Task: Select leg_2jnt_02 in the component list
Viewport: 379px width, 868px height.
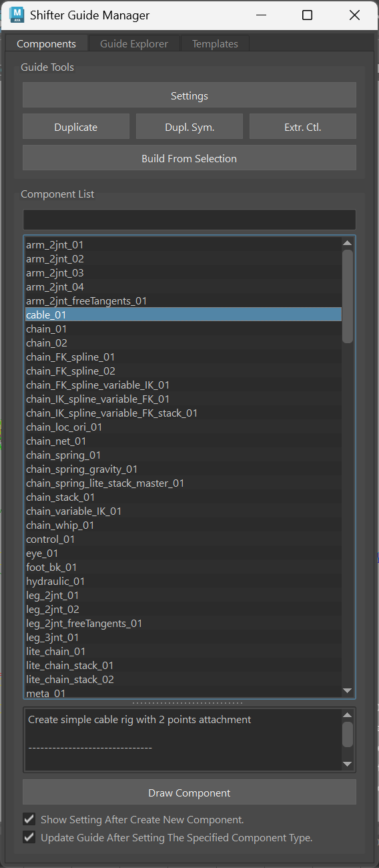Action: pyautogui.click(x=183, y=610)
